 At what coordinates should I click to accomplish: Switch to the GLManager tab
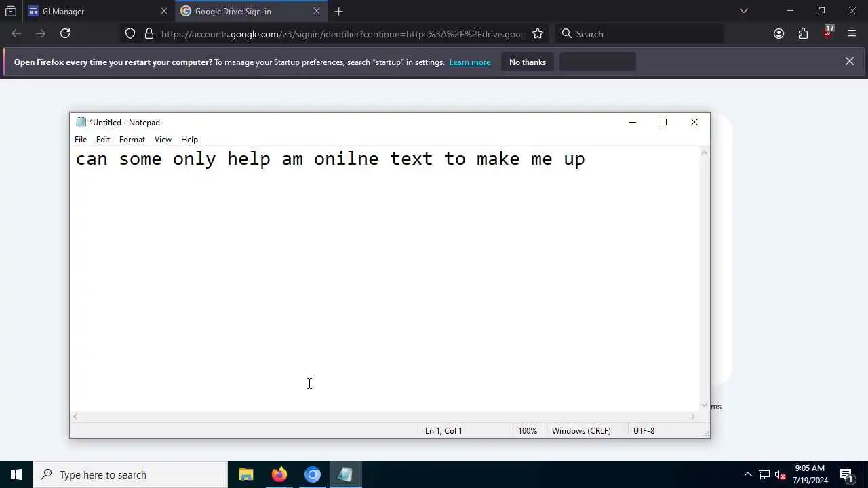pos(98,11)
